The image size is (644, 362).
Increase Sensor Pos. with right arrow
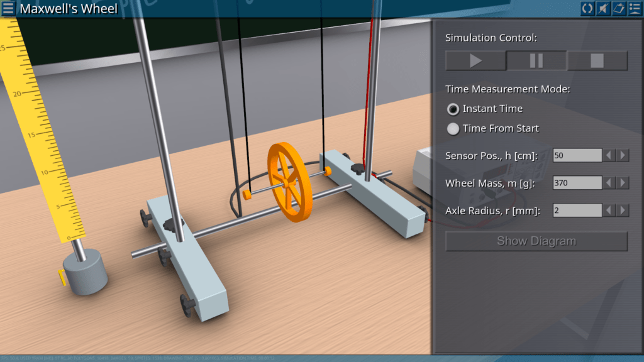click(x=623, y=155)
